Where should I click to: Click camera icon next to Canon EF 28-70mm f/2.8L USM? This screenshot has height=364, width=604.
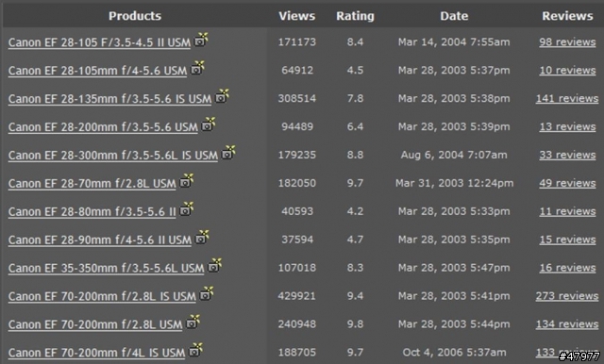coord(187,181)
